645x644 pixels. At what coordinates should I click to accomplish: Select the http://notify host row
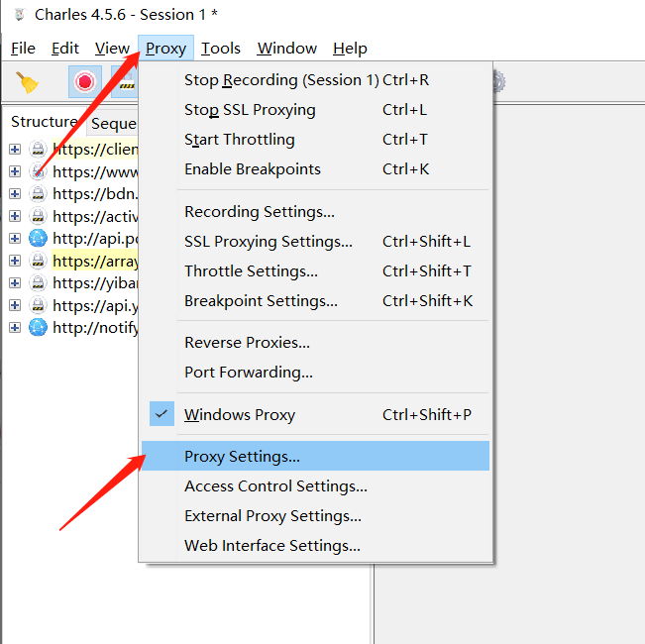click(95, 327)
